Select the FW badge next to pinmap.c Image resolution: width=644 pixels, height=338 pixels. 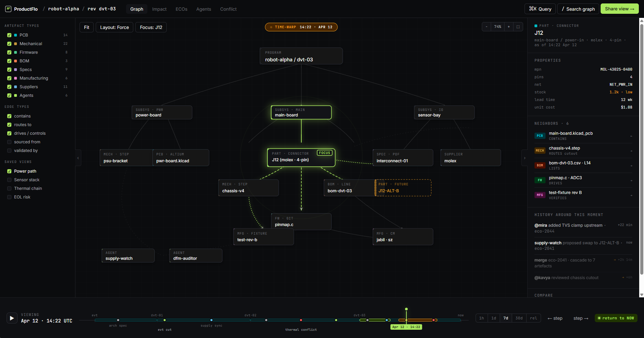[540, 180]
